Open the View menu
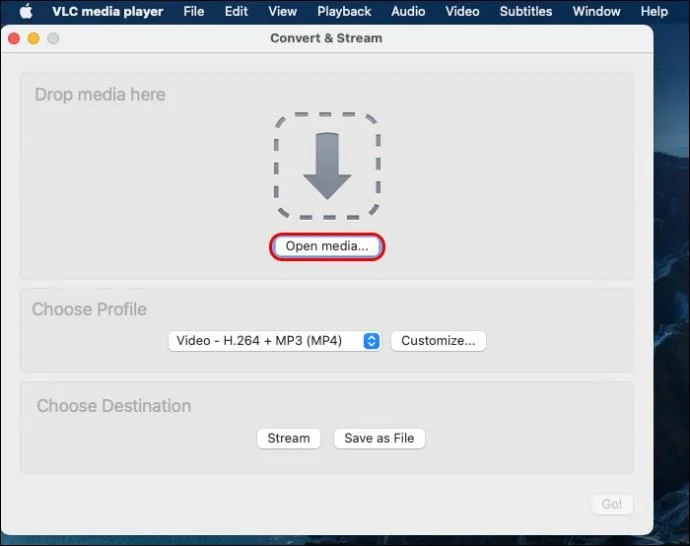Viewport: 690px width, 546px height. [x=283, y=11]
